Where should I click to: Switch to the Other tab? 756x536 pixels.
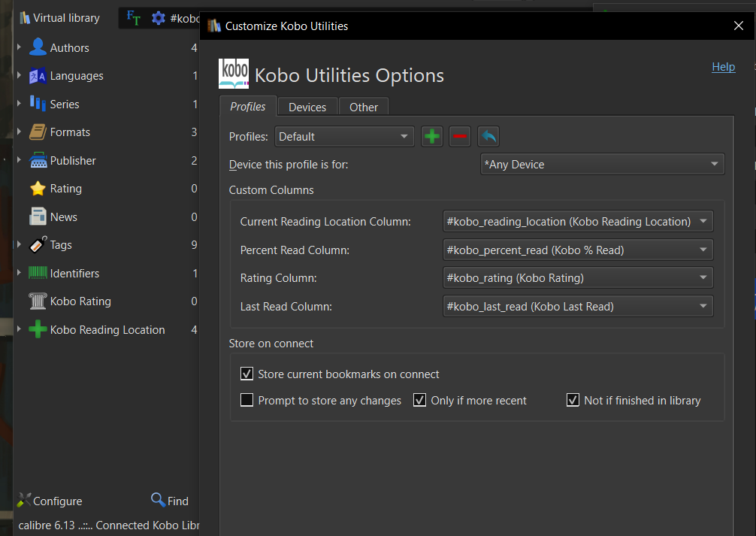point(364,107)
